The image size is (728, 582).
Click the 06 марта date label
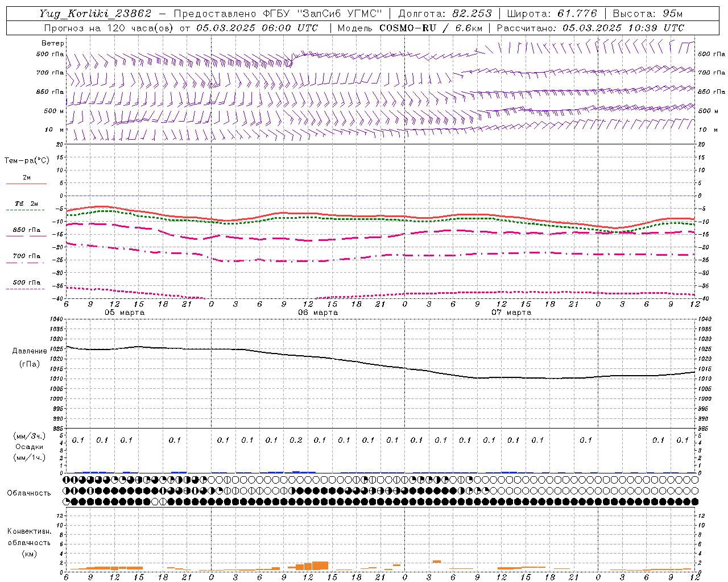click(x=318, y=313)
